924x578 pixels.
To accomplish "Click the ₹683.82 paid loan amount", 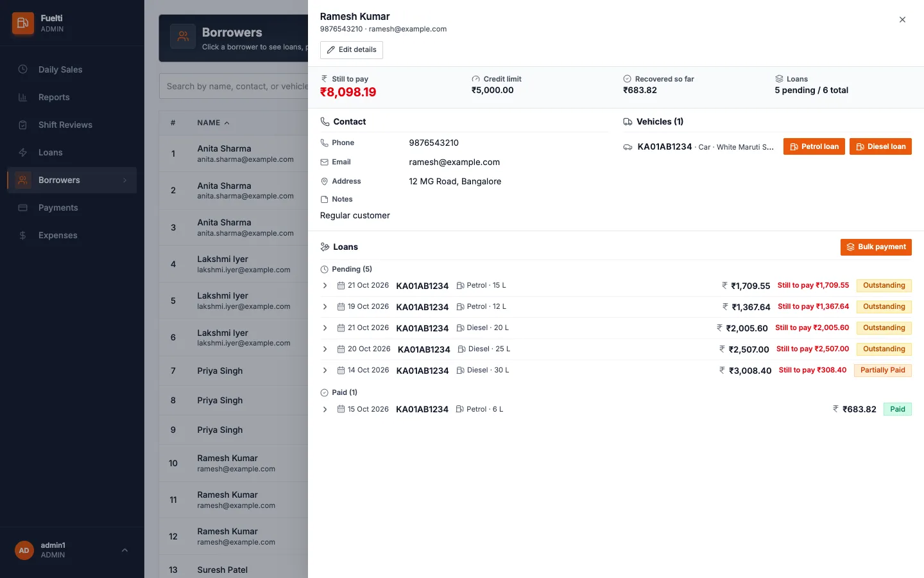I will (859, 410).
